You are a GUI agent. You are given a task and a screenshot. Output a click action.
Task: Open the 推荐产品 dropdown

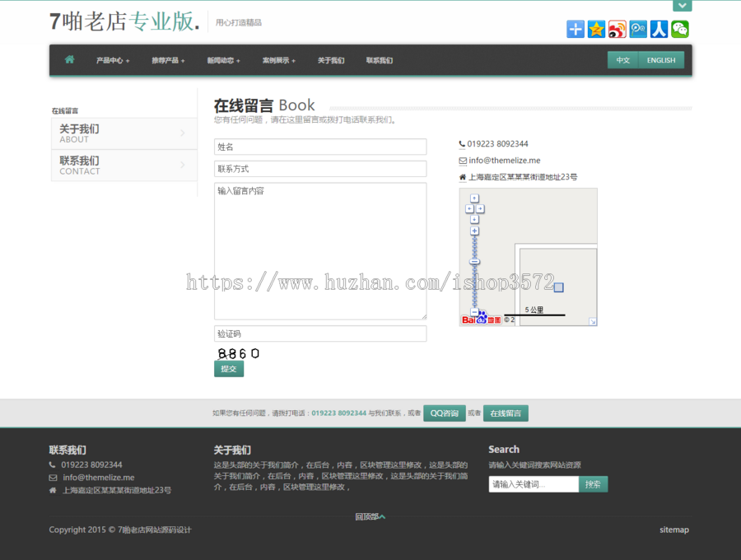(167, 59)
